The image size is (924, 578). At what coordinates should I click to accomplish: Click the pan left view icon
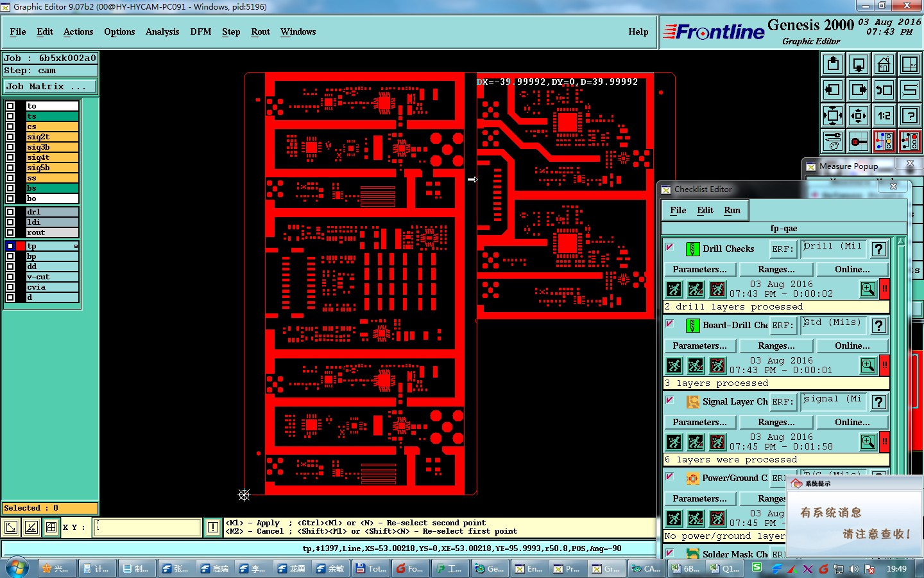(x=833, y=90)
